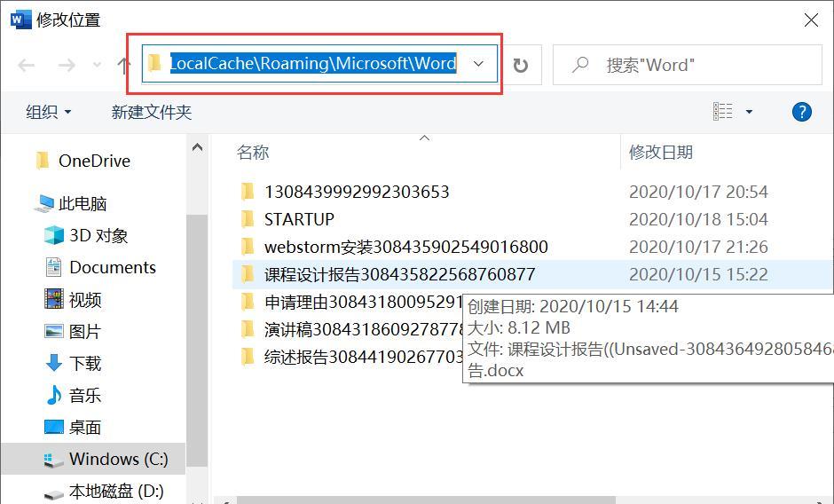The width and height of the screenshot is (834, 504).
Task: Go forward with the right arrow button
Action: [67, 66]
